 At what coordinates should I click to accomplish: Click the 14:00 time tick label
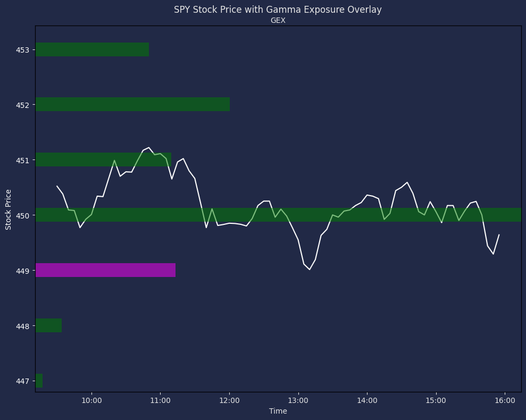(x=367, y=400)
